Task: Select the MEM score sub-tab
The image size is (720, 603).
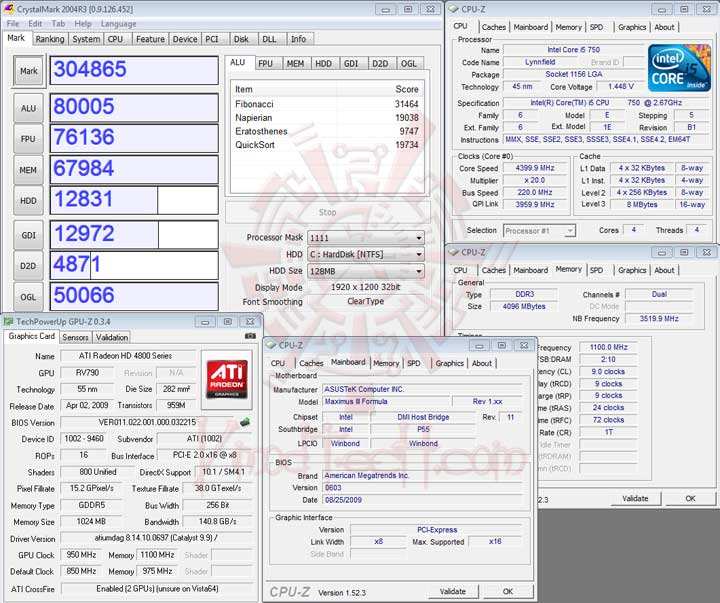Action: pos(295,64)
